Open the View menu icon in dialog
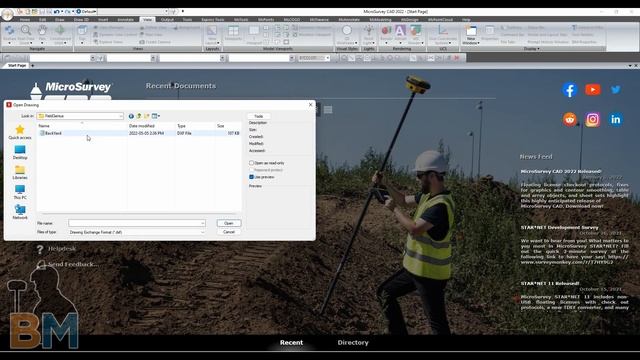 [156, 116]
